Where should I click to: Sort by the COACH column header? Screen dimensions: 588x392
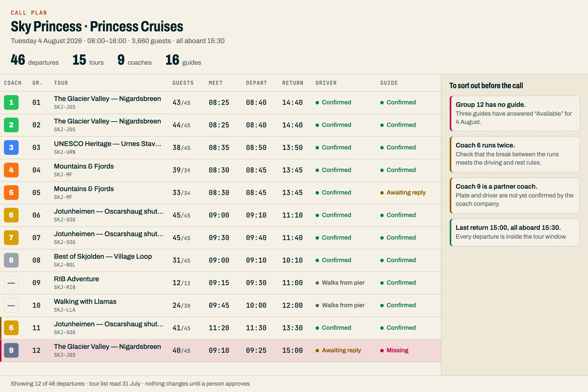pyautogui.click(x=13, y=83)
